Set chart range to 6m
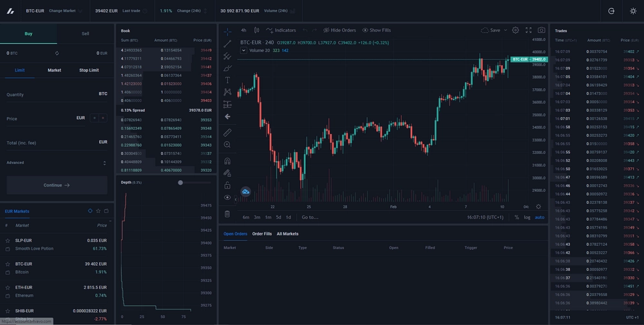 point(246,217)
